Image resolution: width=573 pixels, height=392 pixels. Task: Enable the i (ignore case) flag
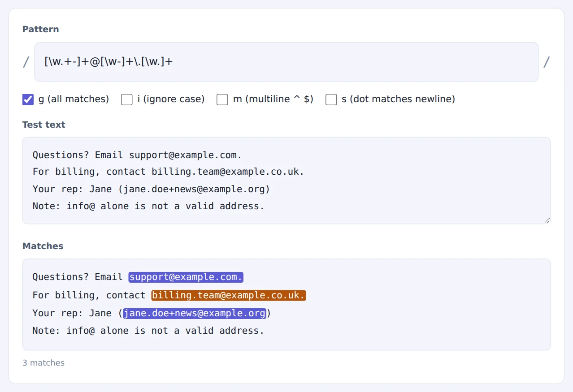click(x=127, y=99)
